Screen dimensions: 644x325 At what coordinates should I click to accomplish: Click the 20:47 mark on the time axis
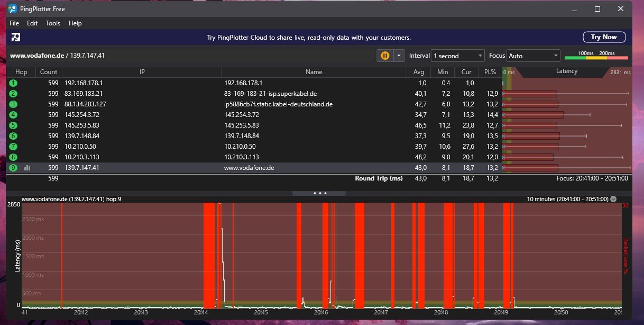pyautogui.click(x=381, y=312)
